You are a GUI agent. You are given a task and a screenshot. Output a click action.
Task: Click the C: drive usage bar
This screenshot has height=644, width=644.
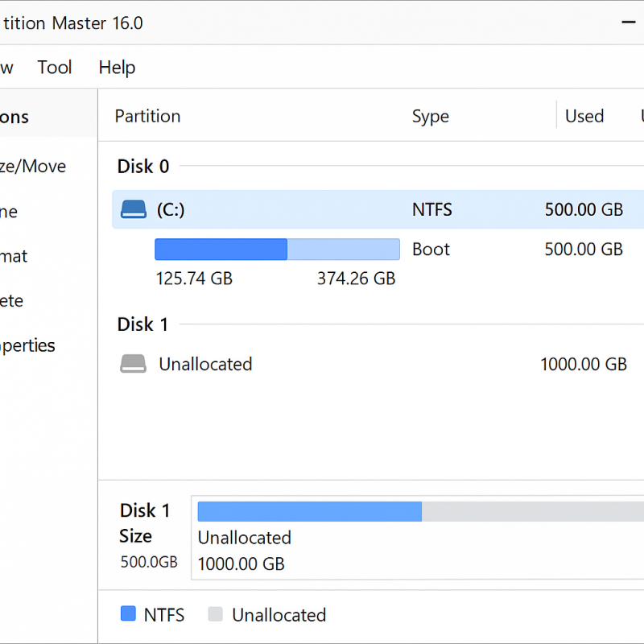[x=277, y=250]
